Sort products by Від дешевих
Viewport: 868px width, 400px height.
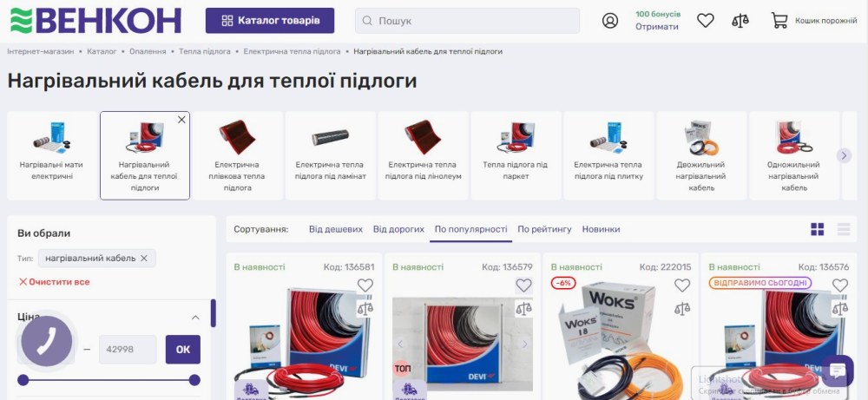(x=335, y=229)
